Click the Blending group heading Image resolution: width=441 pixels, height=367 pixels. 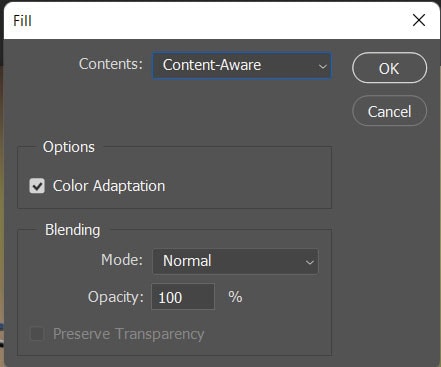click(73, 230)
